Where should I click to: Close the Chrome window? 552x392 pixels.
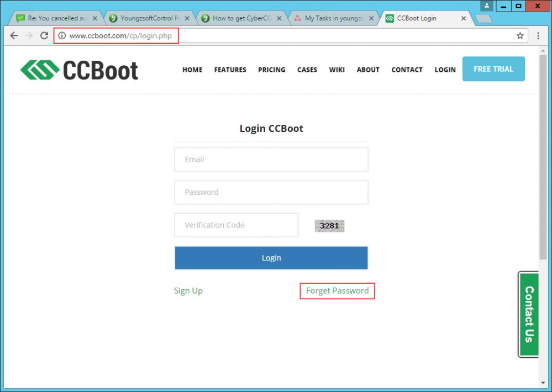click(x=538, y=6)
